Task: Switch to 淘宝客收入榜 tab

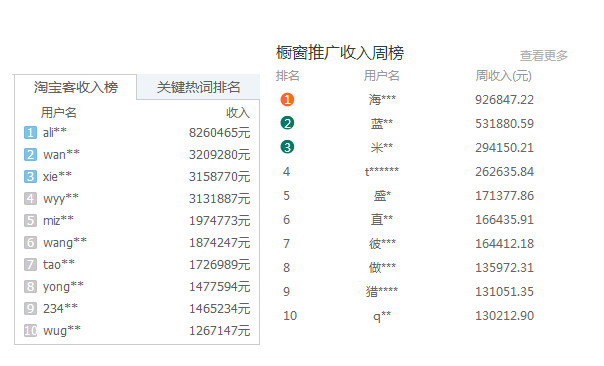Action: pyautogui.click(x=76, y=87)
